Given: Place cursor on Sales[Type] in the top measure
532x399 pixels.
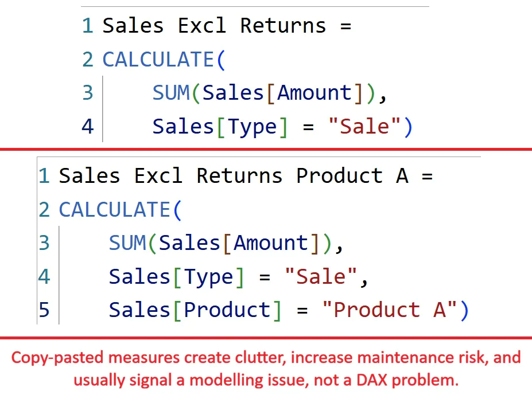Looking at the screenshot, I should point(220,126).
